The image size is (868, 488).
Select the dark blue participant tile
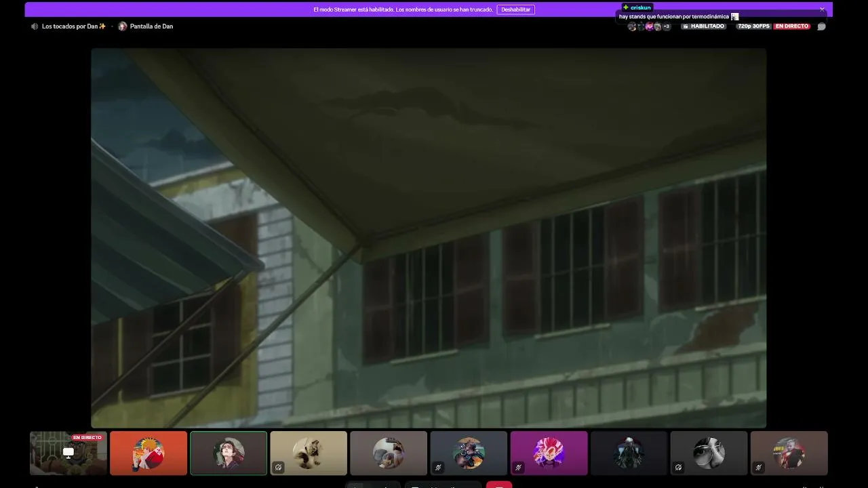pos(469,453)
